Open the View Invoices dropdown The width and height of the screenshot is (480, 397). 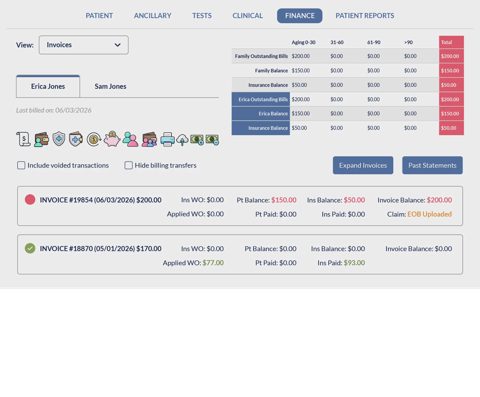84,45
